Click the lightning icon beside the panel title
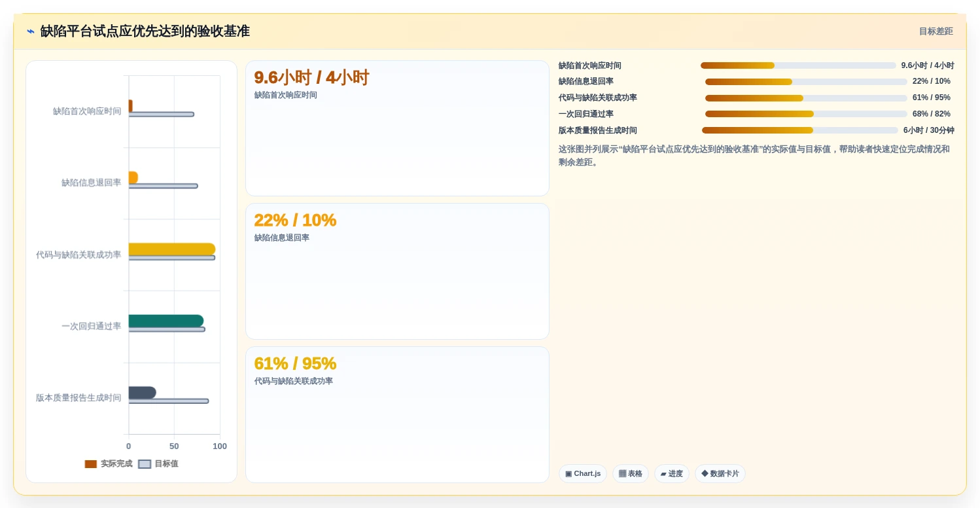This screenshot has height=508, width=980. [x=31, y=31]
